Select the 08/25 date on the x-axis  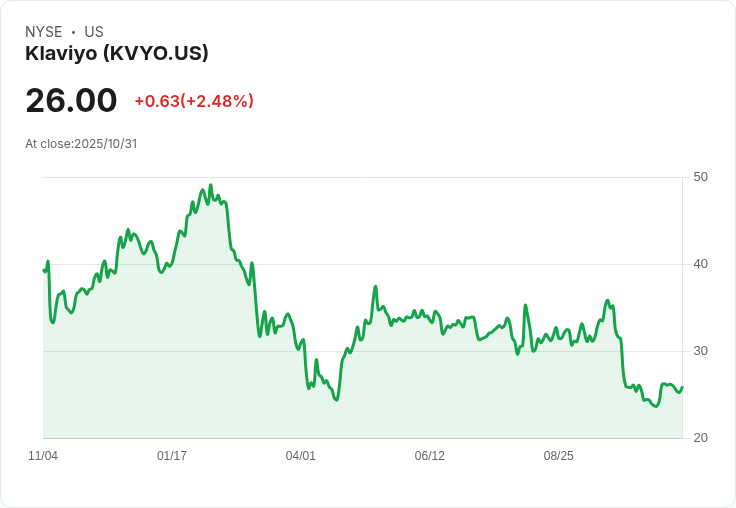[558, 456]
